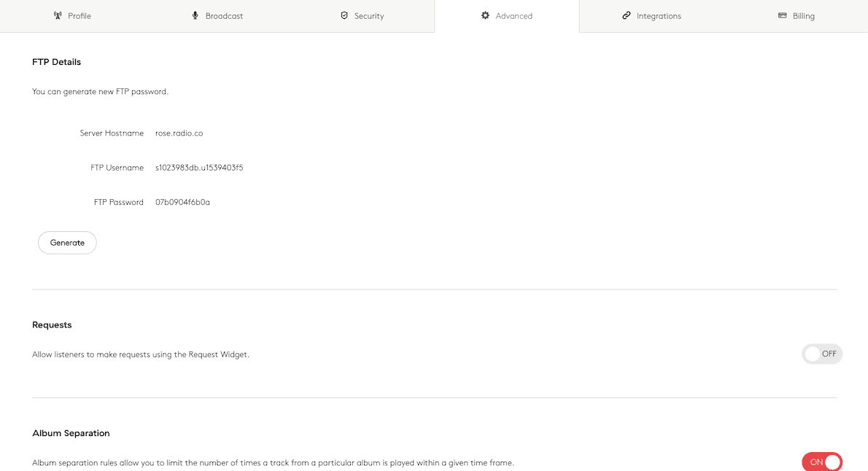This screenshot has width=868, height=471.
Task: Go to the Security tab
Action: [369, 16]
